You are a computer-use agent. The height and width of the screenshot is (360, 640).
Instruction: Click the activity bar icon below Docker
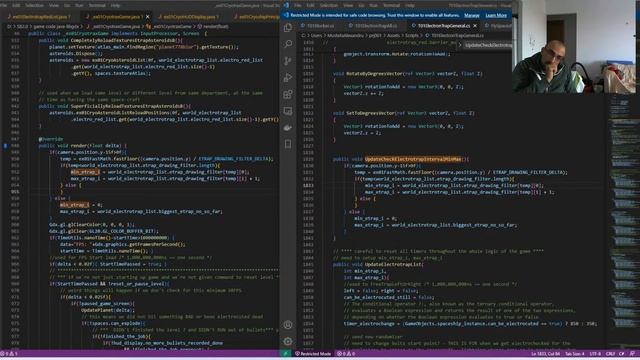(288, 144)
